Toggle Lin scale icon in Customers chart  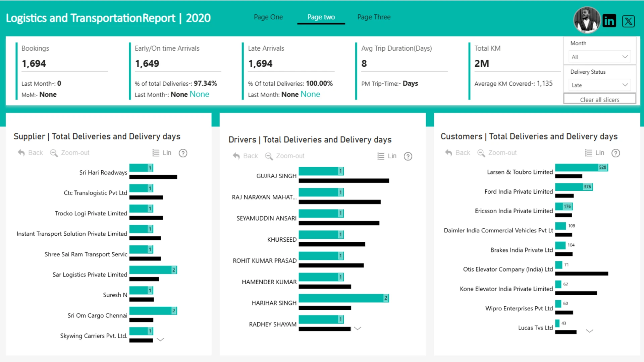tap(588, 153)
